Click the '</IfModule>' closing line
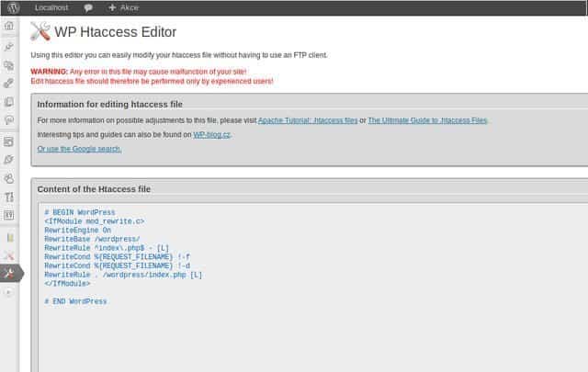 (67, 284)
